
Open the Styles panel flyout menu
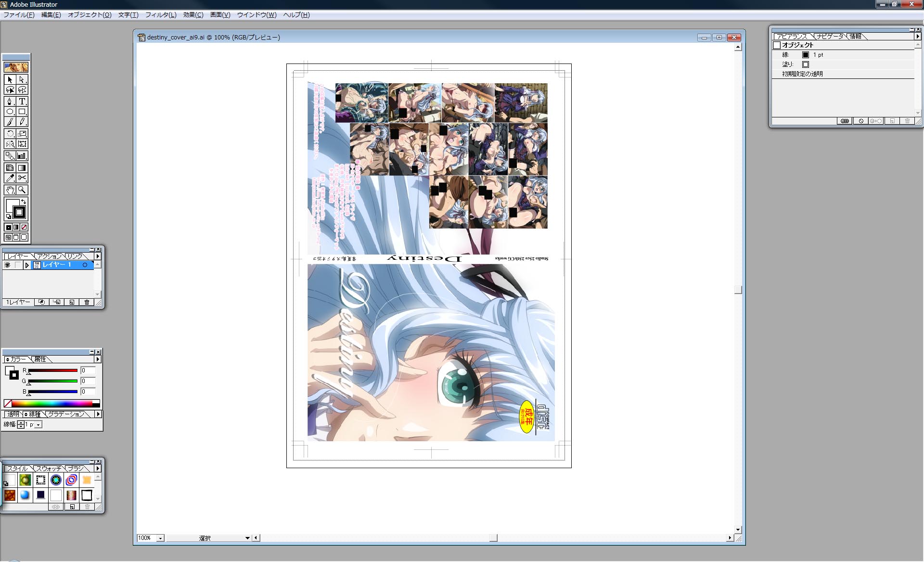coord(98,468)
